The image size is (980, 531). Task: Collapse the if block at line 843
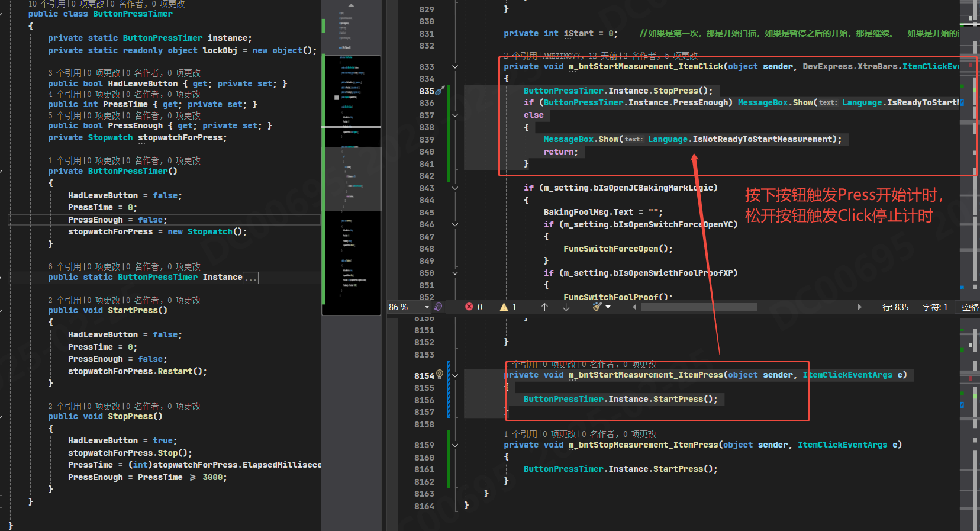(455, 188)
